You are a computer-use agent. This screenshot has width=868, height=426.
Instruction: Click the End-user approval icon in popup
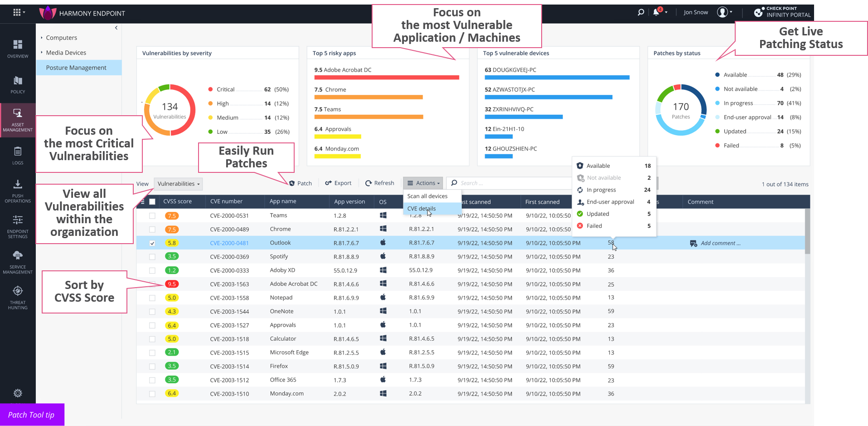click(580, 202)
